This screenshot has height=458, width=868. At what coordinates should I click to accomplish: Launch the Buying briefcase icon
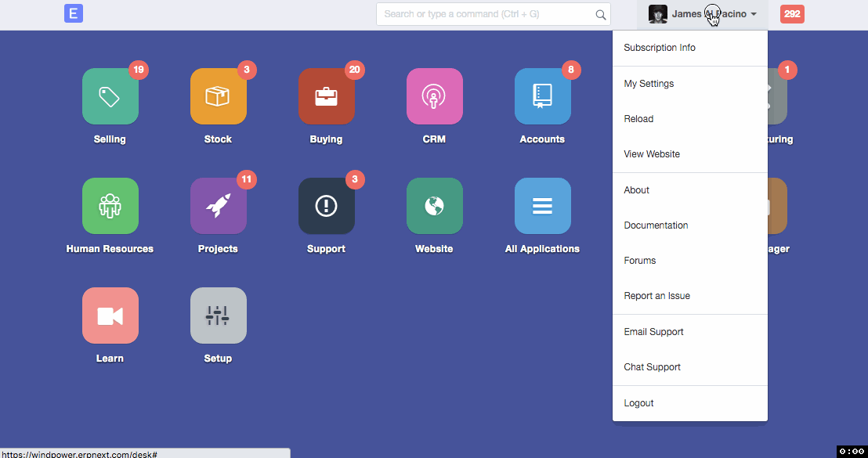327,96
